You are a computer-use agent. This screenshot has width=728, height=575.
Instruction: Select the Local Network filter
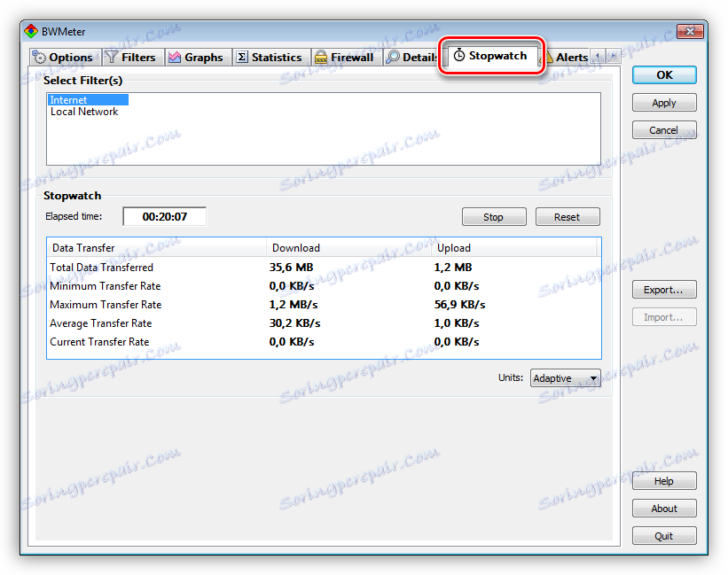coord(84,112)
